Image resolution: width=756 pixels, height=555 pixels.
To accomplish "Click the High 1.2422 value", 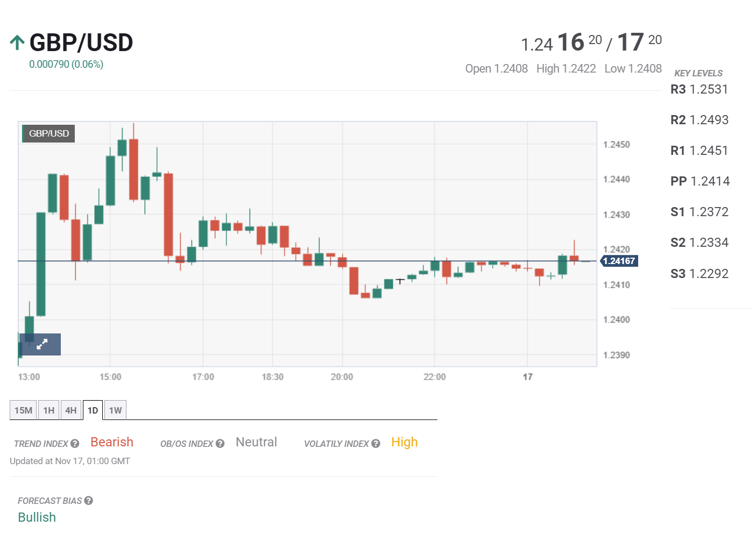I will pos(566,69).
